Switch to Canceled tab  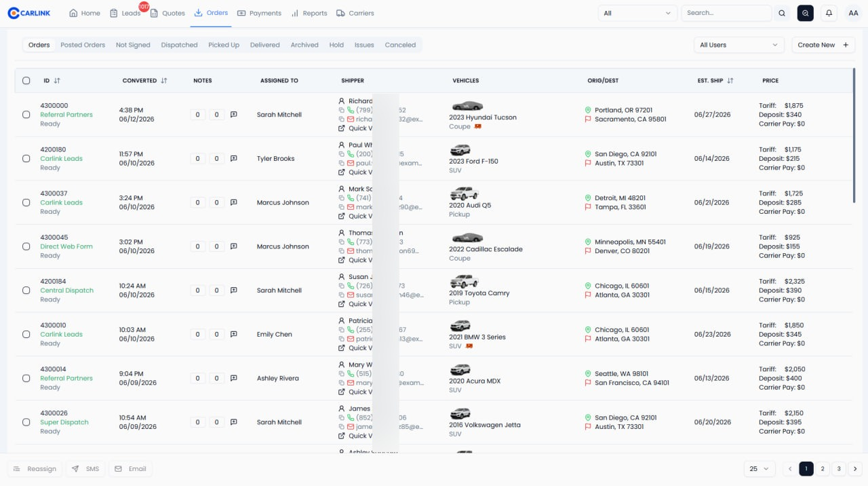coord(400,45)
